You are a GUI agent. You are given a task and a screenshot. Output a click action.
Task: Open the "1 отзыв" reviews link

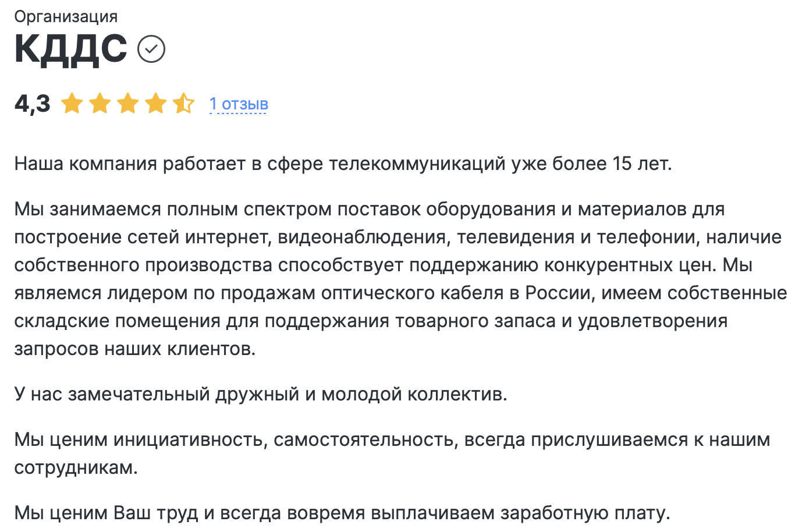tap(239, 104)
